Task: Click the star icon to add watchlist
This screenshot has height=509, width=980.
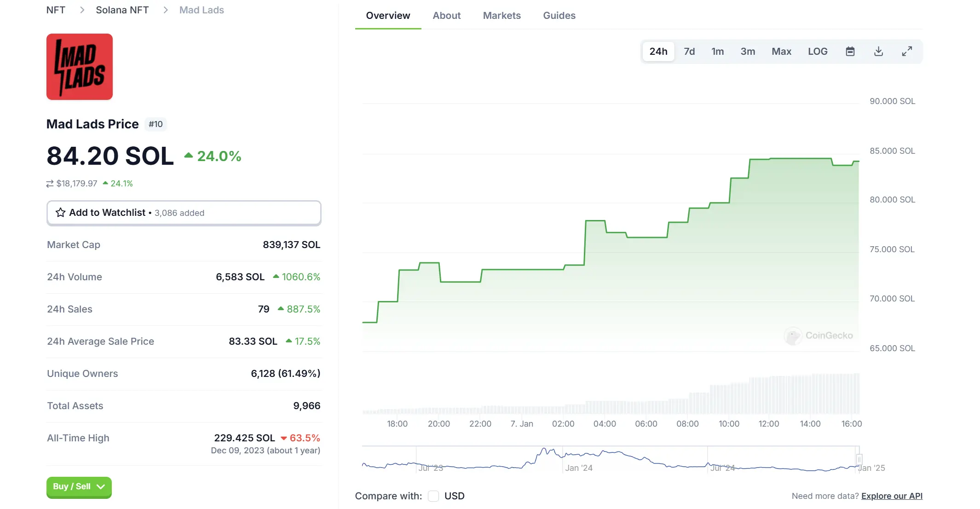Action: coord(60,213)
